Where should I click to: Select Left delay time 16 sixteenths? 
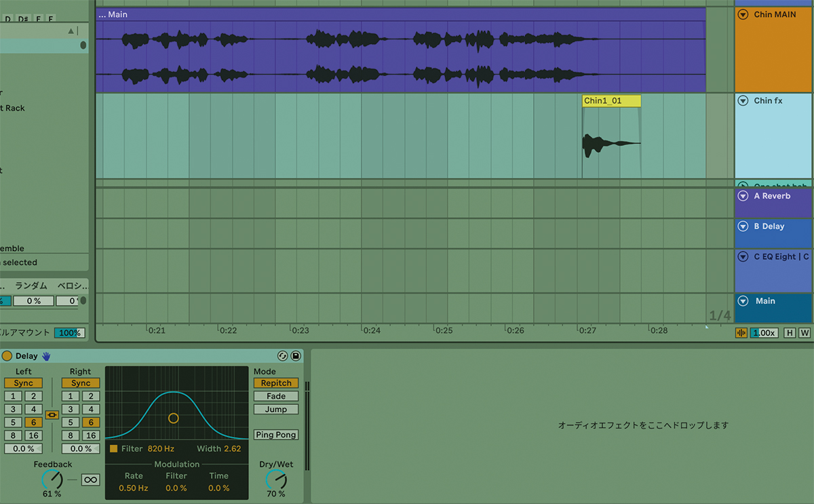click(33, 435)
